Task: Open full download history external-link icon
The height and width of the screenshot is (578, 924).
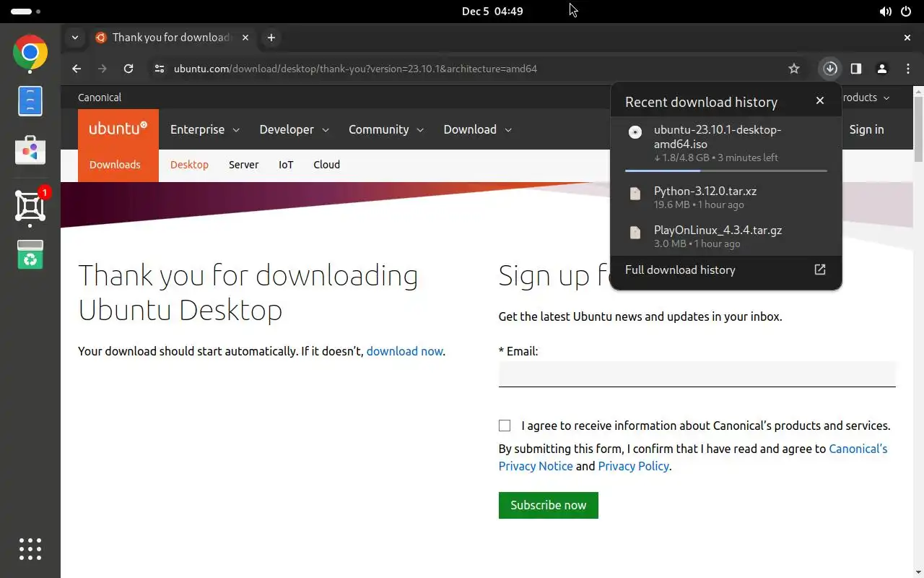Action: 820,269
